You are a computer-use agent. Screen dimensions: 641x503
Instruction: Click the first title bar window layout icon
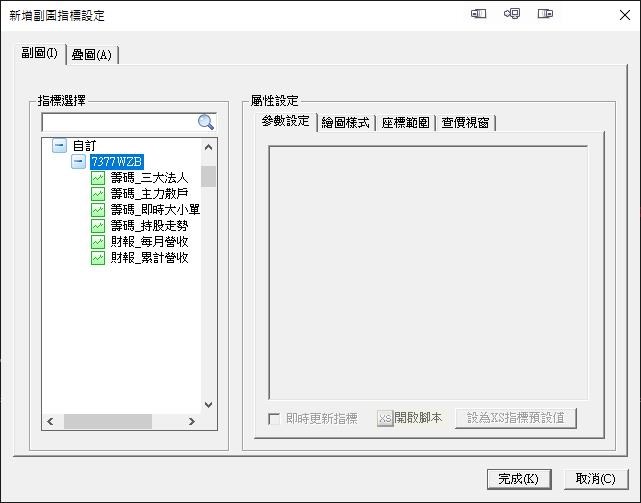(x=478, y=14)
